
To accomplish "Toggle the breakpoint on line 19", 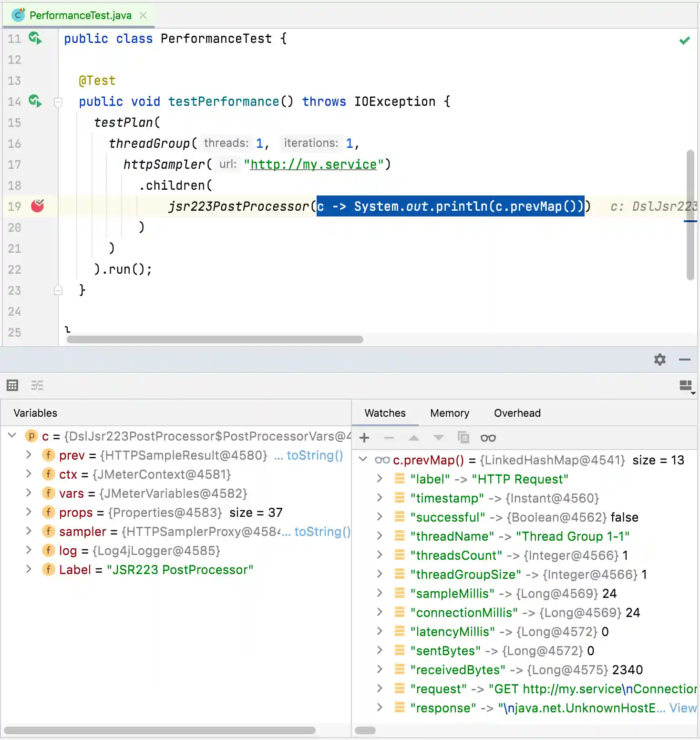I will click(x=38, y=206).
